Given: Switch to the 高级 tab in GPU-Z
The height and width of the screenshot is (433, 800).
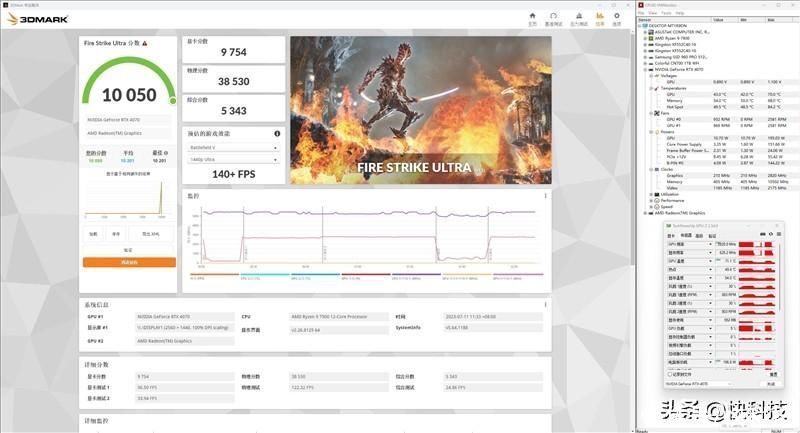Looking at the screenshot, I should point(699,236).
